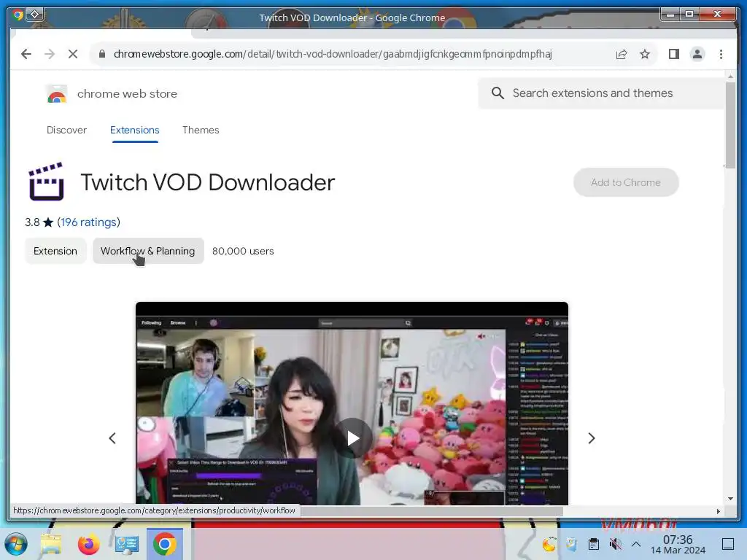
Task: Click the Chrome taskbar icon
Action: (x=165, y=544)
